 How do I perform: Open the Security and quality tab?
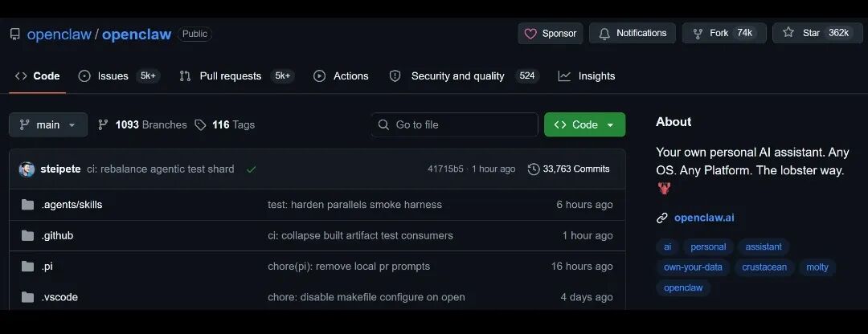464,76
